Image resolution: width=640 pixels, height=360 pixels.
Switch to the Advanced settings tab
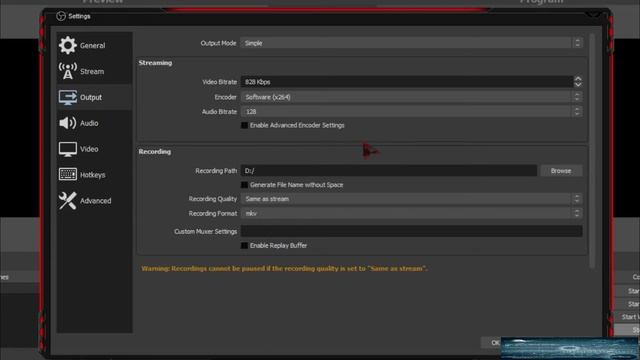[x=94, y=200]
